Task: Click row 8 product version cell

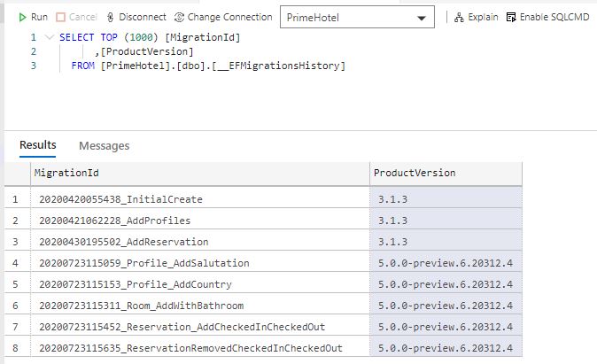Action: coord(446,348)
